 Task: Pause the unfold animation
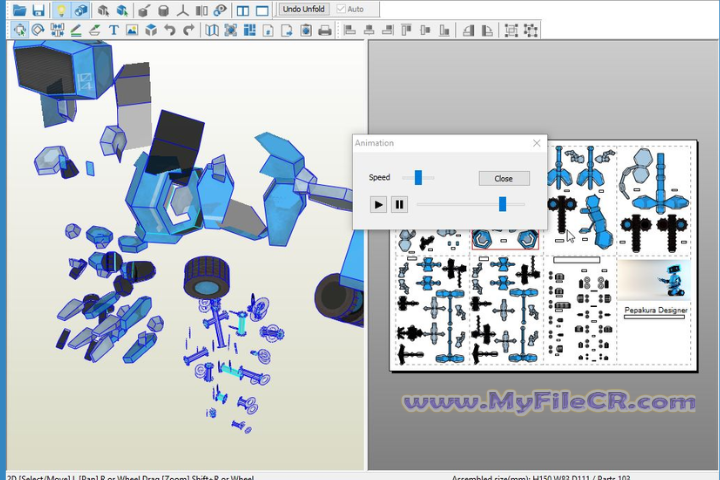pyautogui.click(x=399, y=204)
